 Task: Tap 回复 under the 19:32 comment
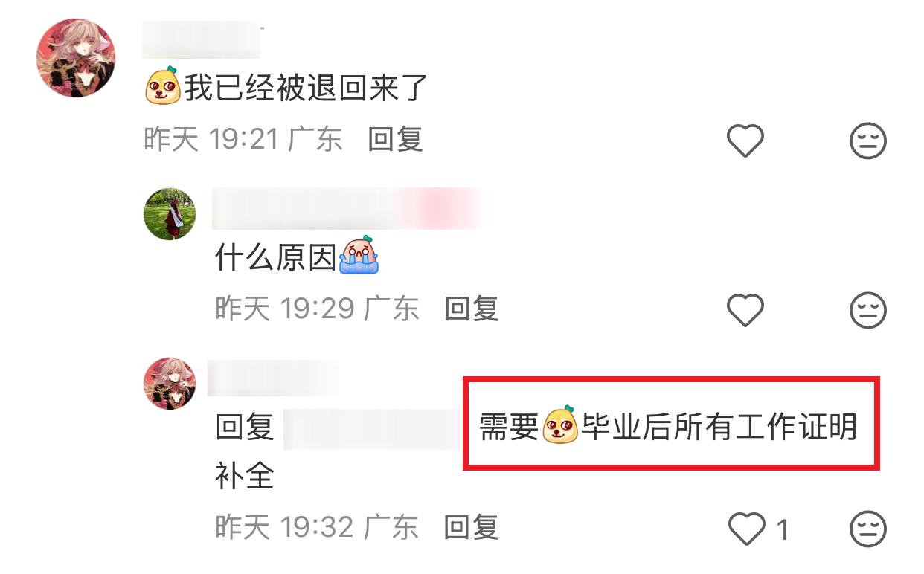pos(472,527)
